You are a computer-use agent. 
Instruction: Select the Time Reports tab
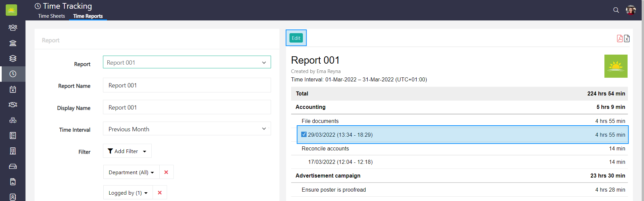[88, 16]
